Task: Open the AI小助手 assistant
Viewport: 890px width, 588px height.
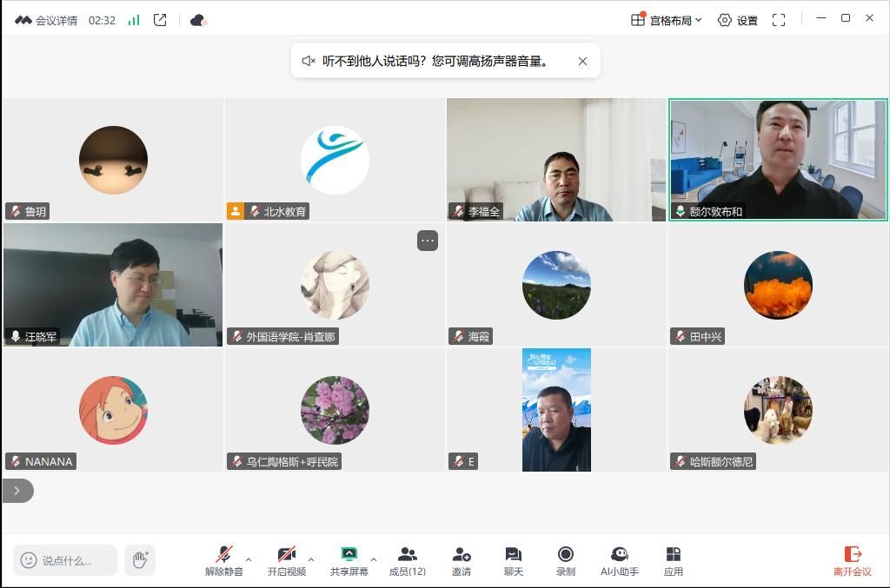Action: [x=620, y=560]
